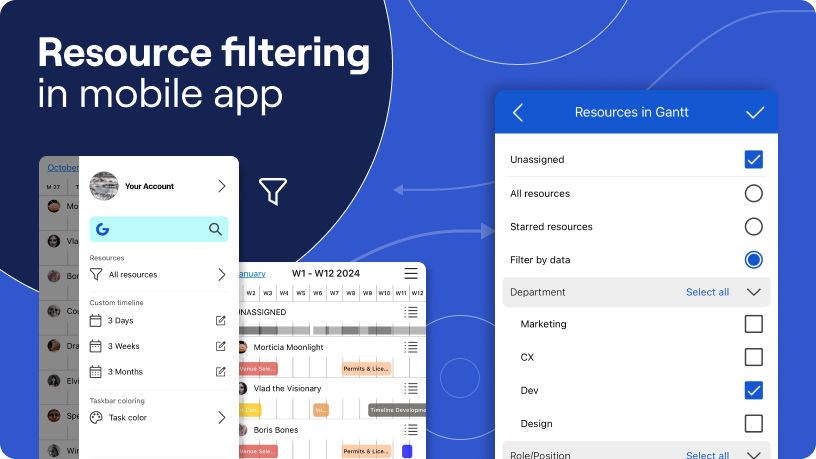Click Select all for Role/Position
Image resolution: width=816 pixels, height=459 pixels.
707,454
